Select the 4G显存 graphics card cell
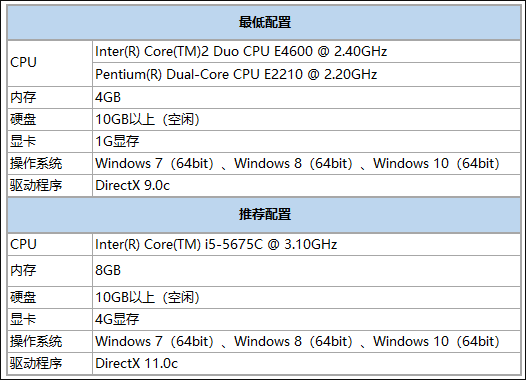Viewport: 526px width, 380px height. (306, 319)
